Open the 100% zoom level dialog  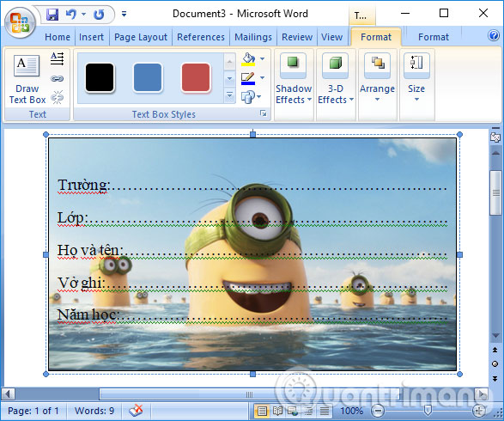(351, 411)
